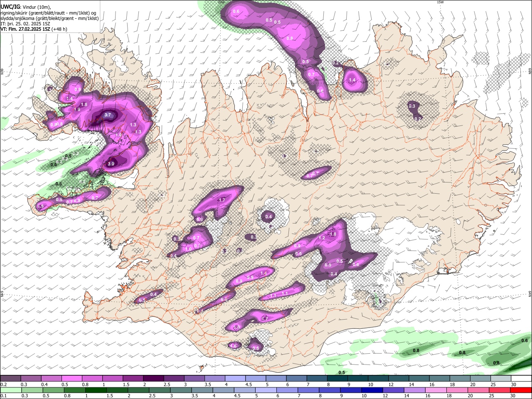The width and height of the screenshot is (532, 399).
Task: Click the 3.0 snowfall value label
Action: (111, 164)
